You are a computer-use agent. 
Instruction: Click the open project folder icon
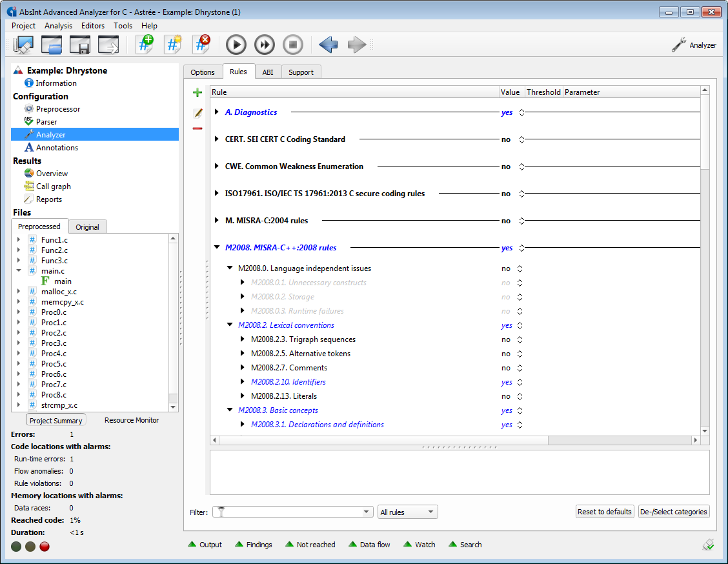tap(52, 45)
